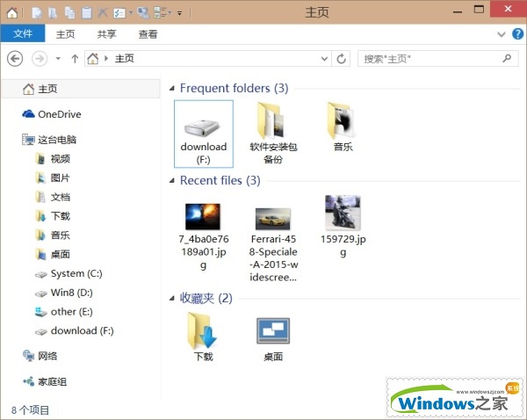Collapse the 收藏夹 group
Screen dimensions: 527x420
170,299
